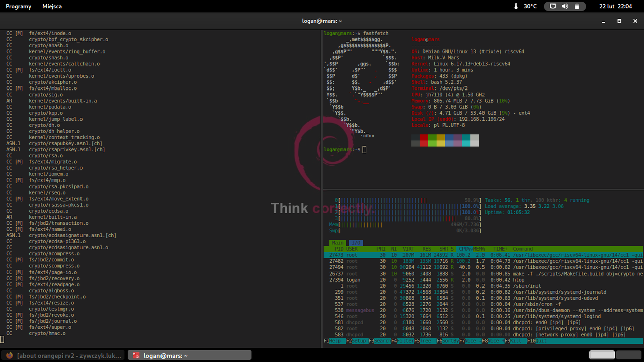
Task: Click the thermometer temperature sensor icon
Action: pos(516,6)
